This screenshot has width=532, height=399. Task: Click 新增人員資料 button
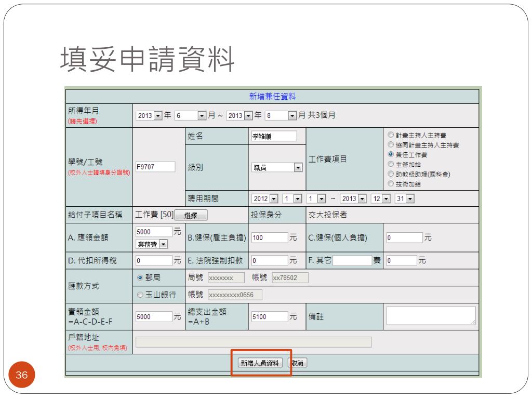260,363
